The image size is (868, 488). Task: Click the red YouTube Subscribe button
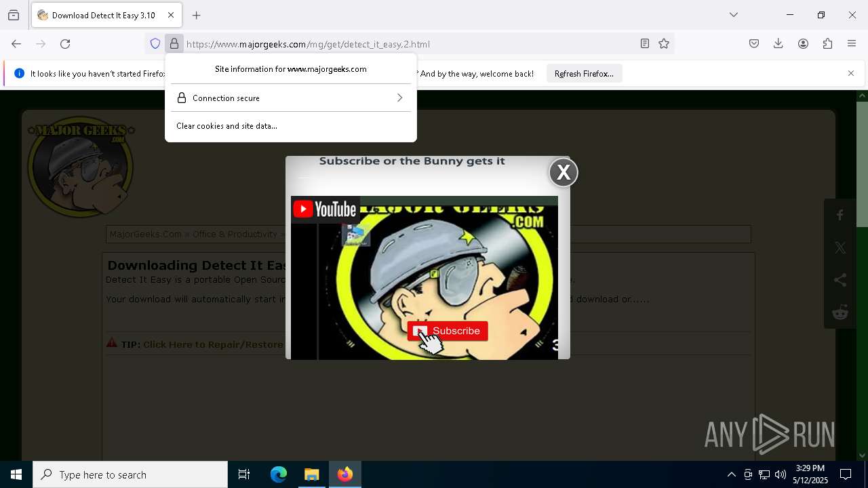[448, 331]
